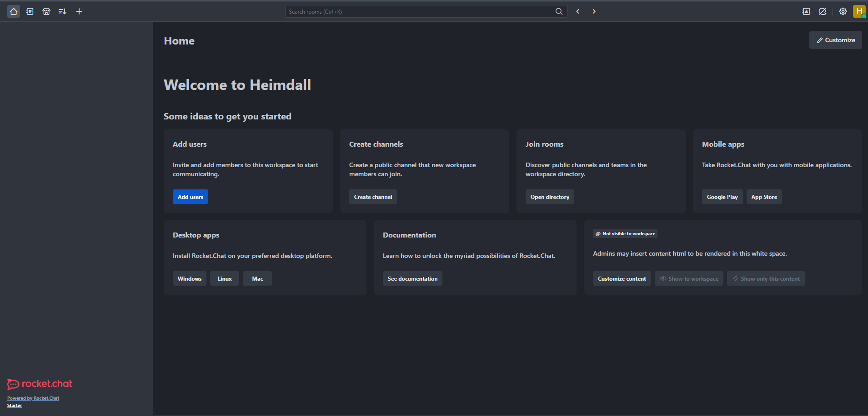Screen dimensions: 868x416
Task: Open the Marketplace icon
Action: click(46, 11)
